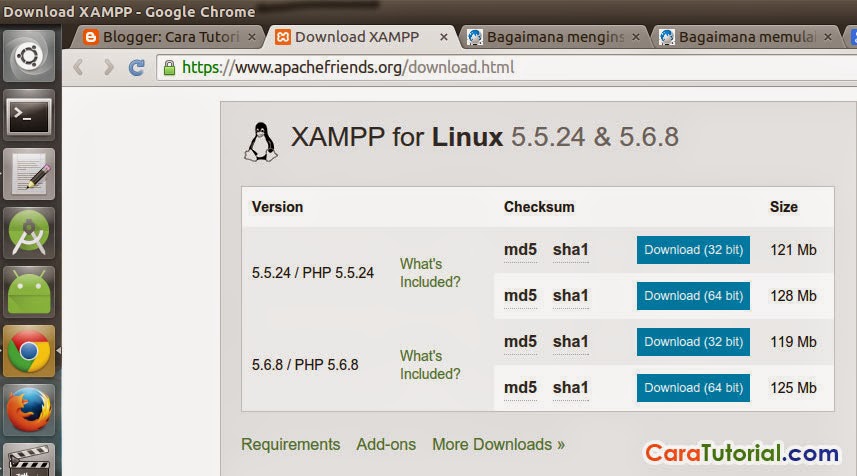Show md5 checksum for 119 Mb download
Image resolution: width=857 pixels, height=476 pixels.
tap(520, 342)
